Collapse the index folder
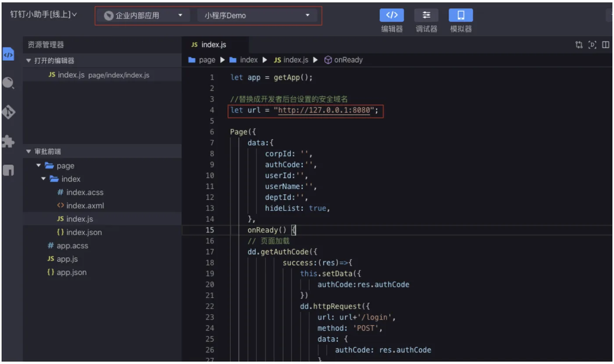614x364 pixels. pyautogui.click(x=43, y=179)
